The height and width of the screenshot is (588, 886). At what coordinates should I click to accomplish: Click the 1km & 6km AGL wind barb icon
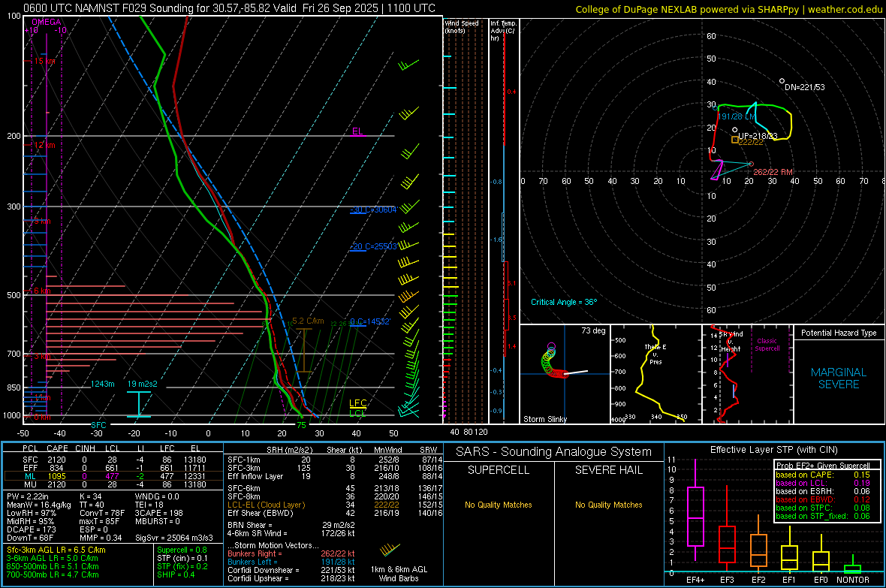(390, 550)
